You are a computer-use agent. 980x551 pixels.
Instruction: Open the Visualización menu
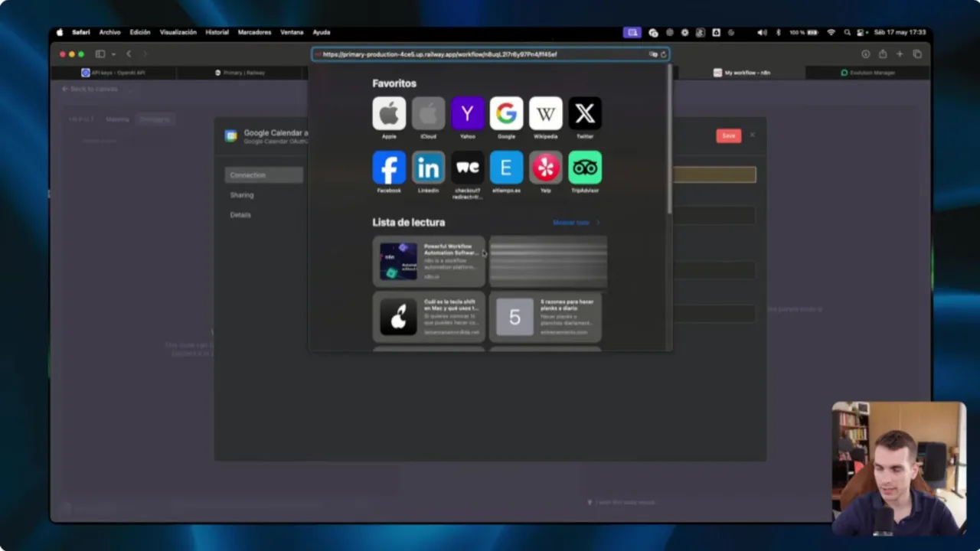pos(178,32)
